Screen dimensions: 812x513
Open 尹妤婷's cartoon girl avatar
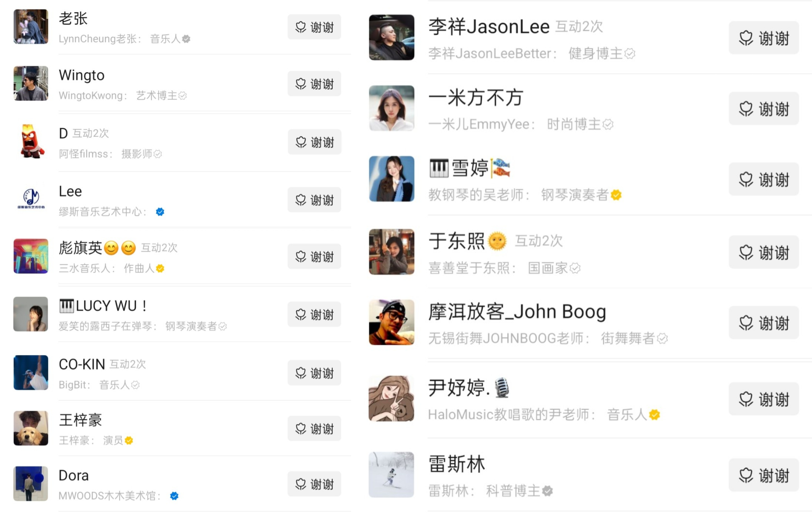[391, 398]
